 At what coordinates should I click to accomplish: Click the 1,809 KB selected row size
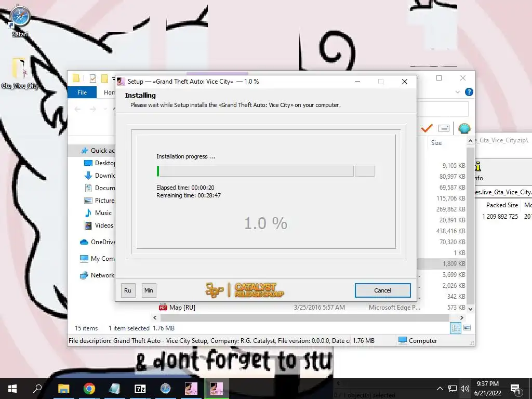pyautogui.click(x=454, y=263)
